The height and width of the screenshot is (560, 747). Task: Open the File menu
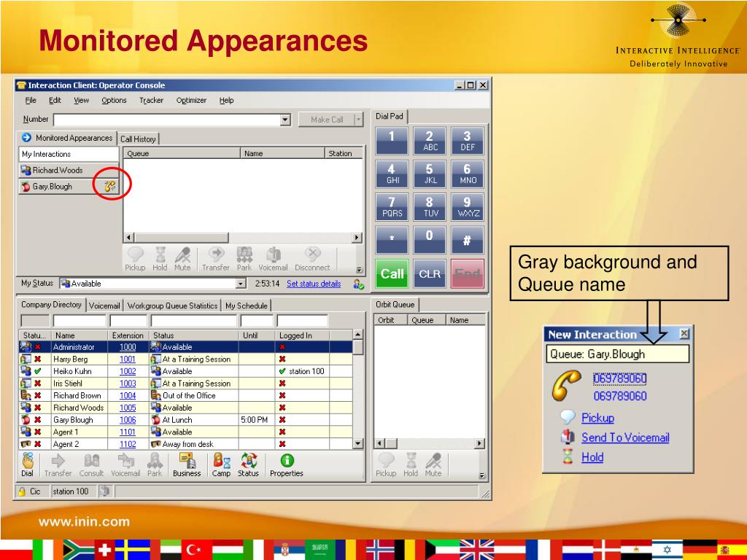point(31,101)
